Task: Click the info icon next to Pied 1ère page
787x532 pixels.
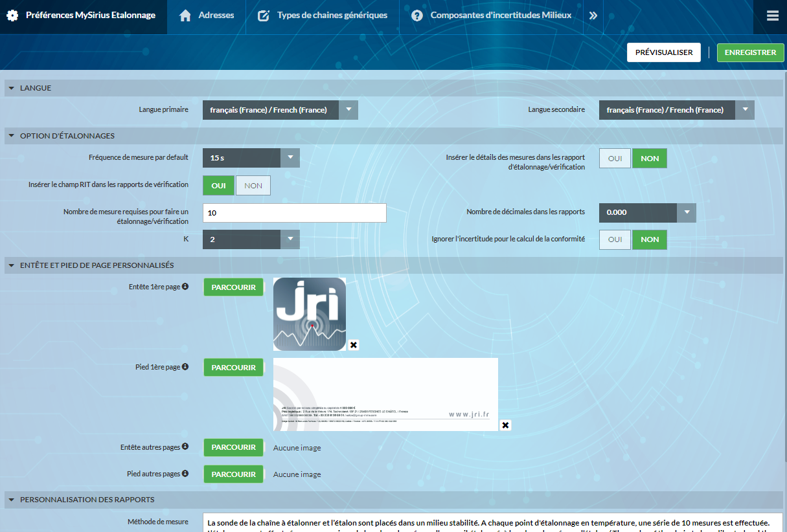Action: click(x=185, y=367)
